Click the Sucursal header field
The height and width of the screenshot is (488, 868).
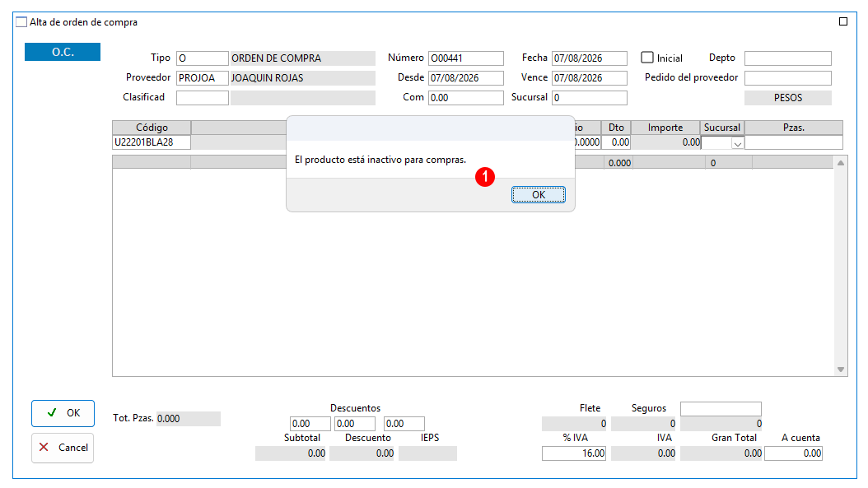pos(589,98)
